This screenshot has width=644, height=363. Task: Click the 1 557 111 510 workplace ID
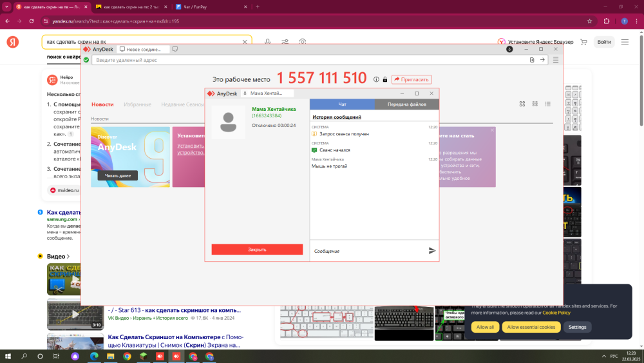(x=321, y=78)
